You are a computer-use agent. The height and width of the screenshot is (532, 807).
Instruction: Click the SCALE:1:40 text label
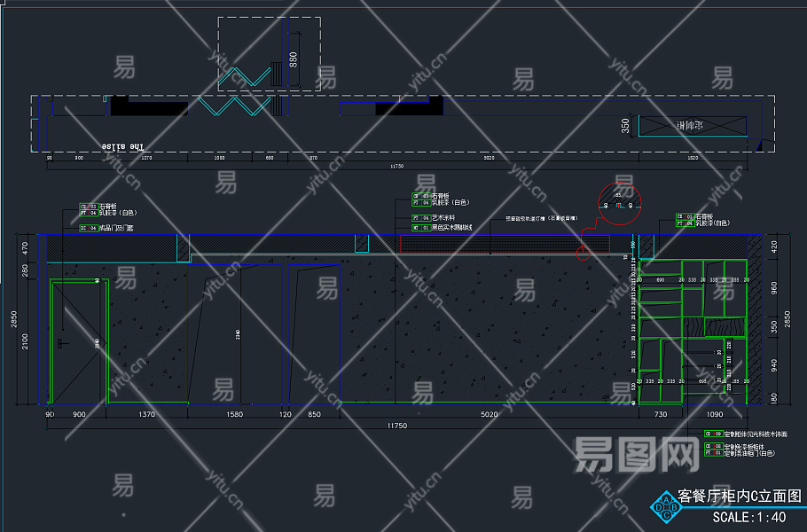point(748,517)
